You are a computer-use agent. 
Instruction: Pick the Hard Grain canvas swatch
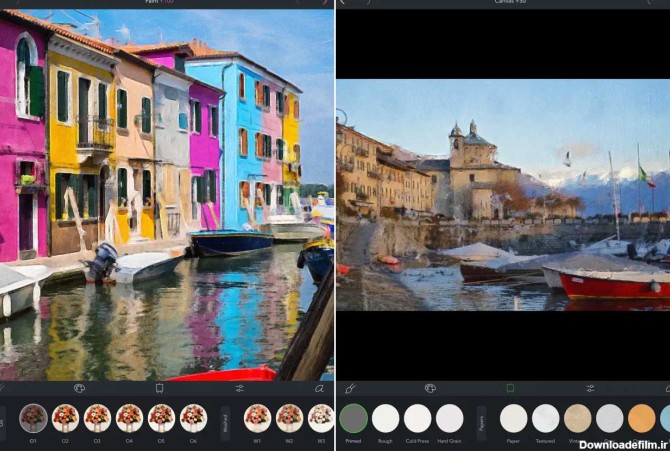[450, 418]
